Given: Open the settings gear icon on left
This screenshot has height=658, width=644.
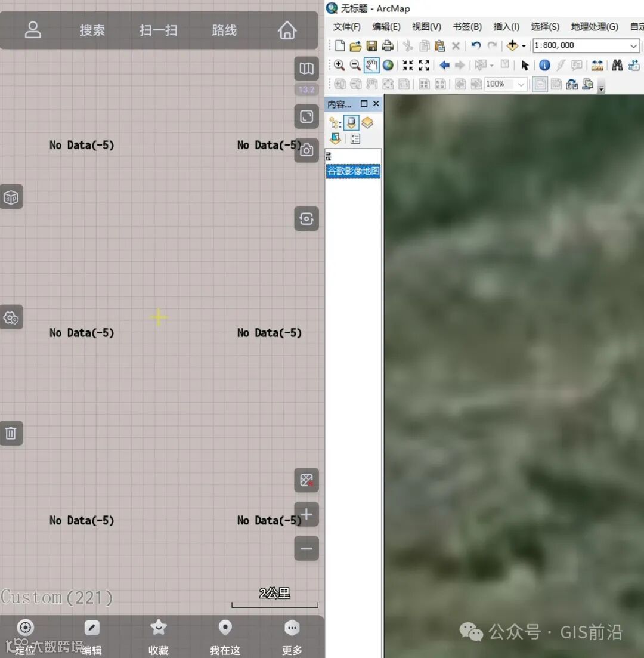Looking at the screenshot, I should coord(11,318).
